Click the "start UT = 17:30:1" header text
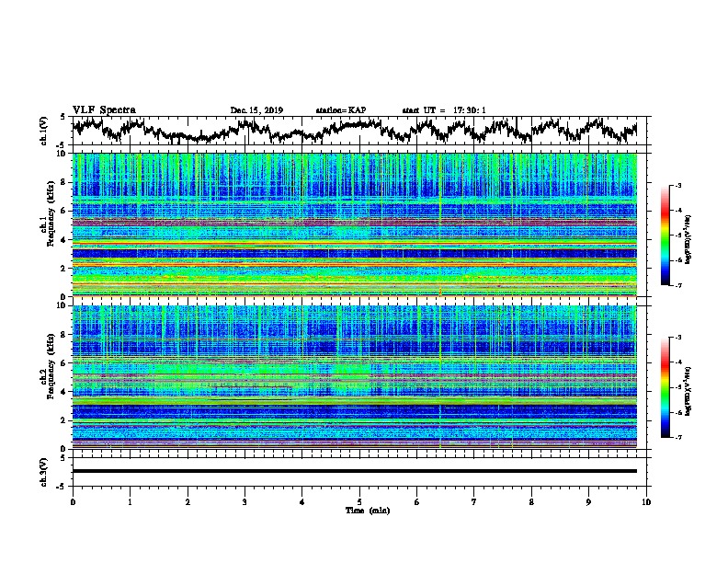The image size is (728, 563). point(444,110)
